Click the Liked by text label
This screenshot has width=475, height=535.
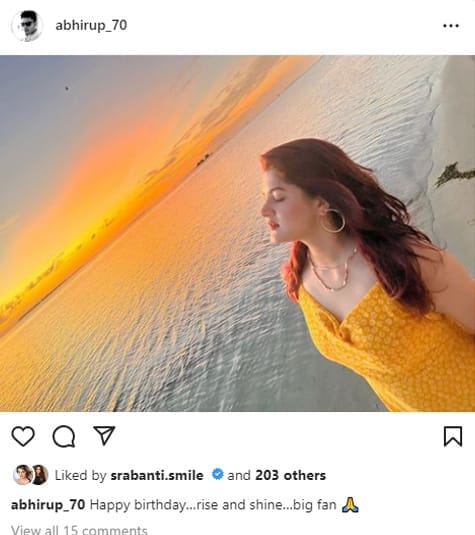click(81, 475)
